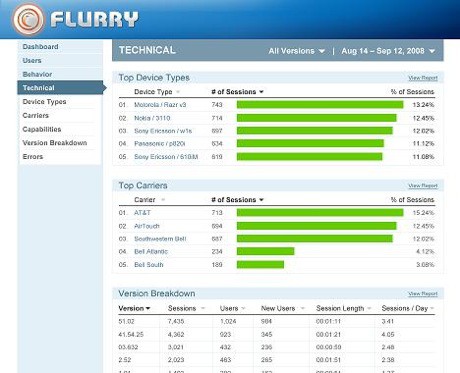This screenshot has width=460, height=373.
Task: Click the AT&T sessions green bar
Action: click(320, 213)
